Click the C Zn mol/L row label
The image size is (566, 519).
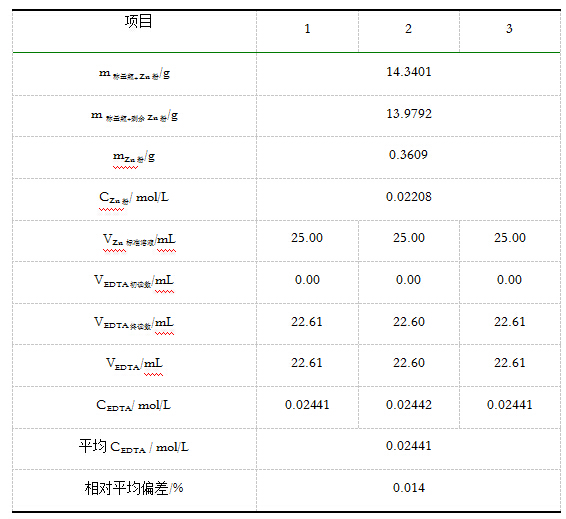[x=134, y=197]
